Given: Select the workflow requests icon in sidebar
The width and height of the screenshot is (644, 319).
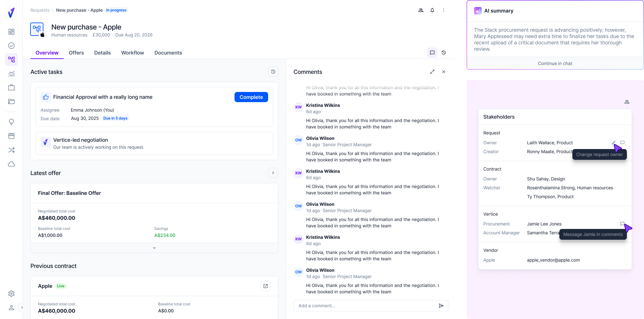Looking at the screenshot, I should [11, 60].
